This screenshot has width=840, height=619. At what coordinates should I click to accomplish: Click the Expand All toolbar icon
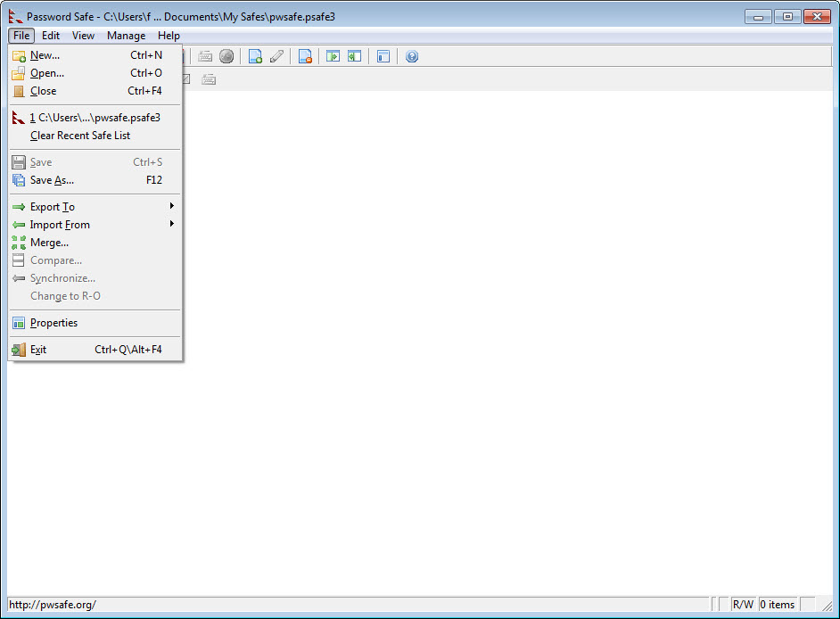[333, 56]
